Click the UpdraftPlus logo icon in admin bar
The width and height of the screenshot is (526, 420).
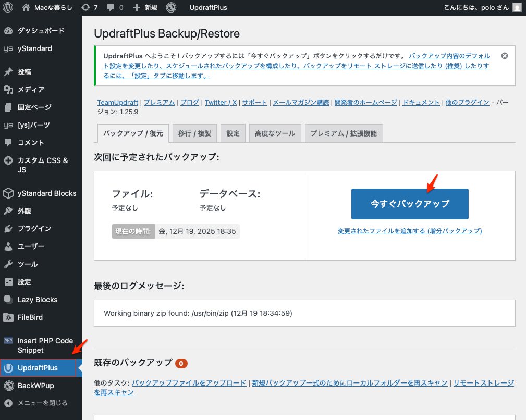[171, 8]
